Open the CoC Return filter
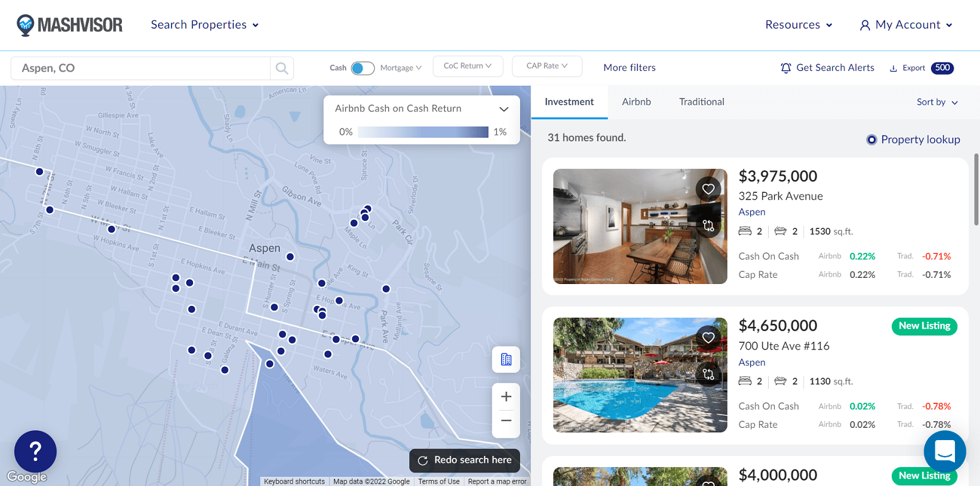The width and height of the screenshot is (980, 486). (468, 66)
